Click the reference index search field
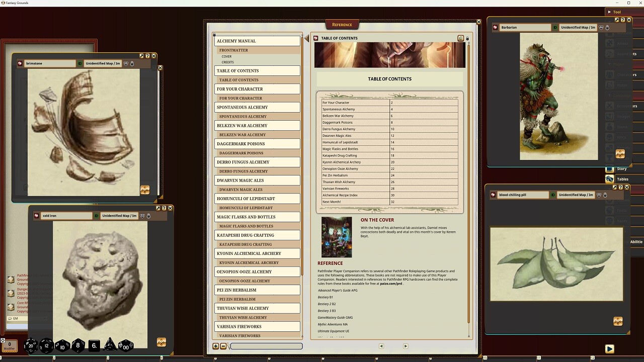This screenshot has width=644, height=362. pos(266,346)
